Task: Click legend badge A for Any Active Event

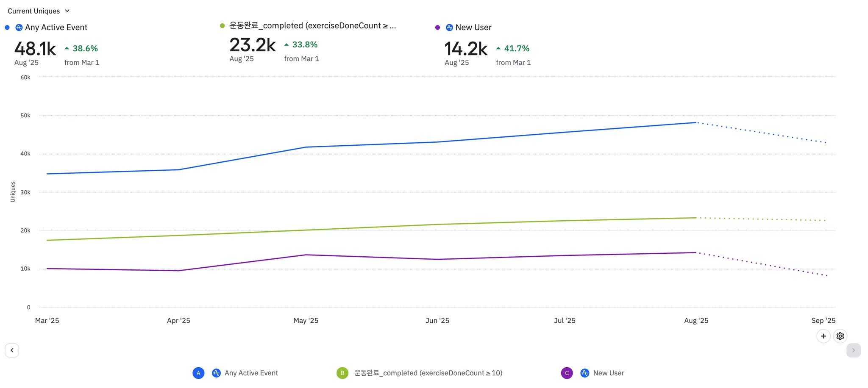Action: click(x=198, y=373)
